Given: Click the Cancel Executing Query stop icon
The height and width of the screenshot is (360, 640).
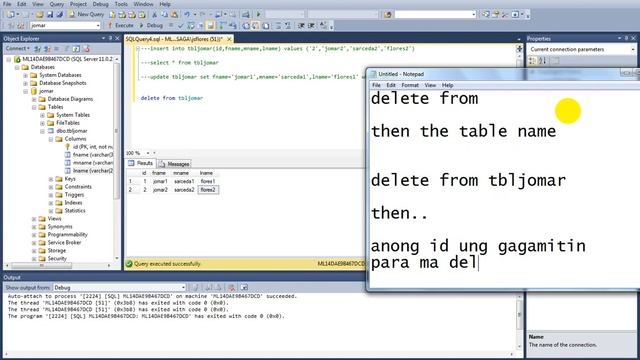Looking at the screenshot, I should point(171,25).
